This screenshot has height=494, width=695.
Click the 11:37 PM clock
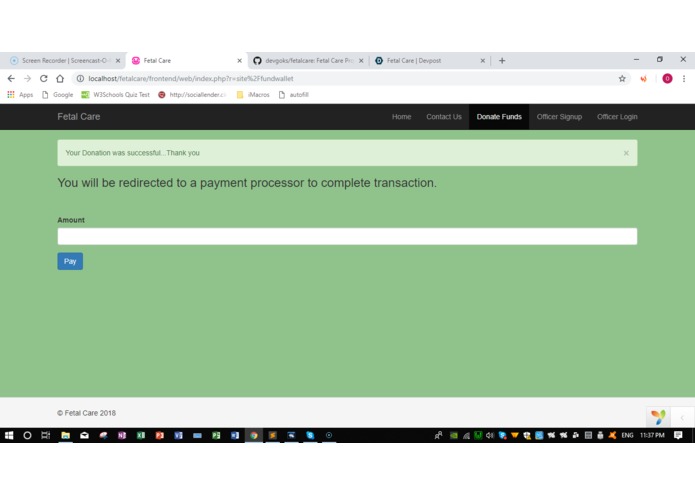652,435
